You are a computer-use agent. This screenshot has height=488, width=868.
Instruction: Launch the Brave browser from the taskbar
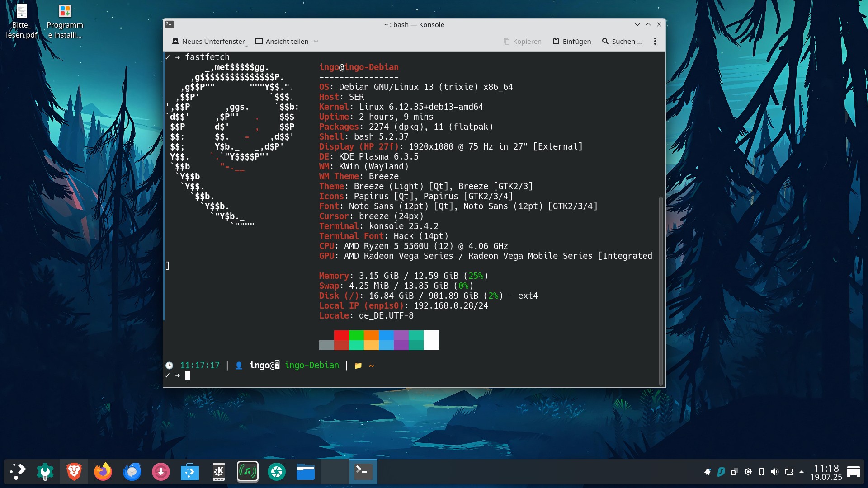point(74,472)
